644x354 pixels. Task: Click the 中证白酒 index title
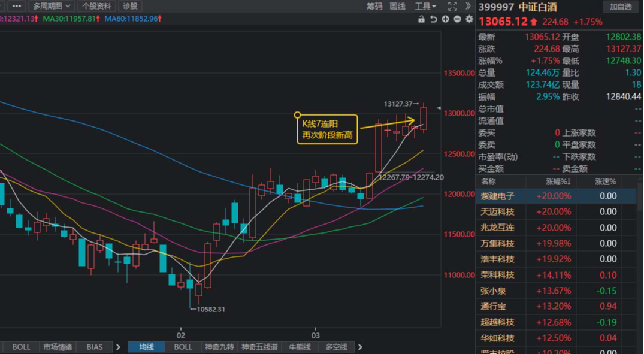click(537, 7)
